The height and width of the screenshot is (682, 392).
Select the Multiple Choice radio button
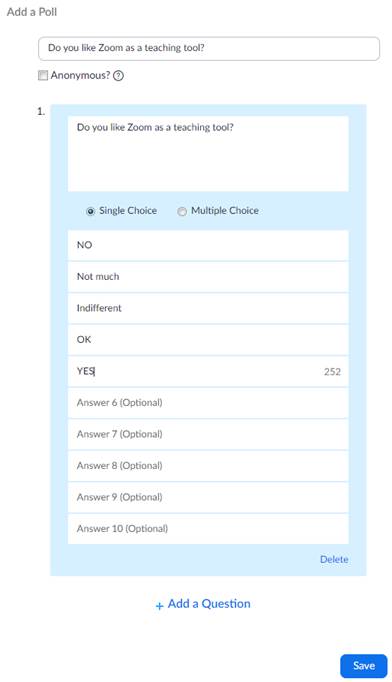coord(182,211)
